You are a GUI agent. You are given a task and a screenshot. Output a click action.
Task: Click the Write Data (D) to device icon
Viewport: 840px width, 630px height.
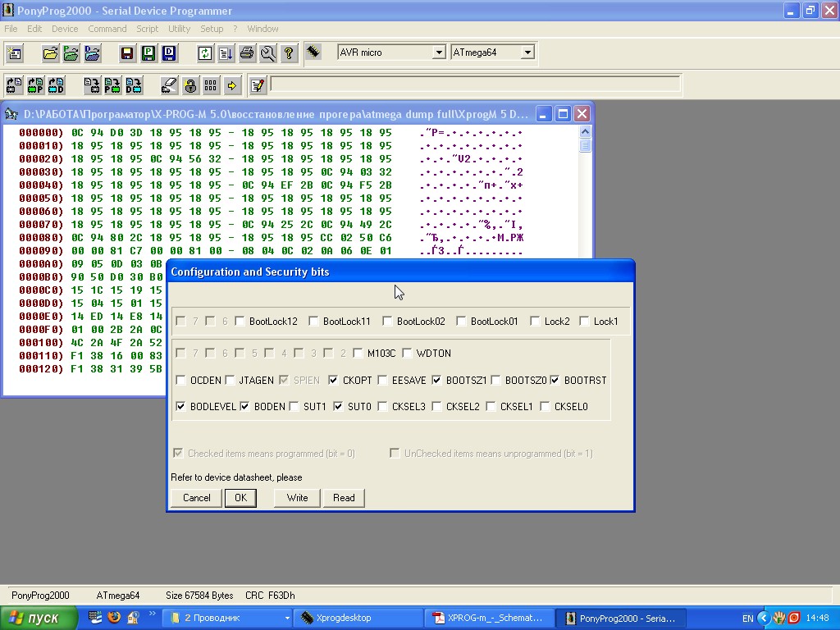[134, 85]
